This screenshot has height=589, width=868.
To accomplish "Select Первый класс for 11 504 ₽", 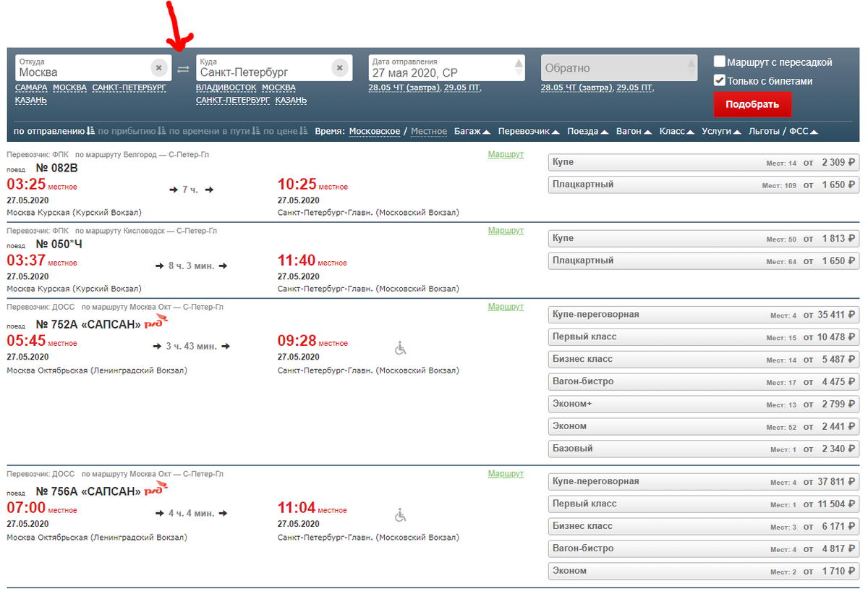I will pyautogui.click(x=704, y=504).
